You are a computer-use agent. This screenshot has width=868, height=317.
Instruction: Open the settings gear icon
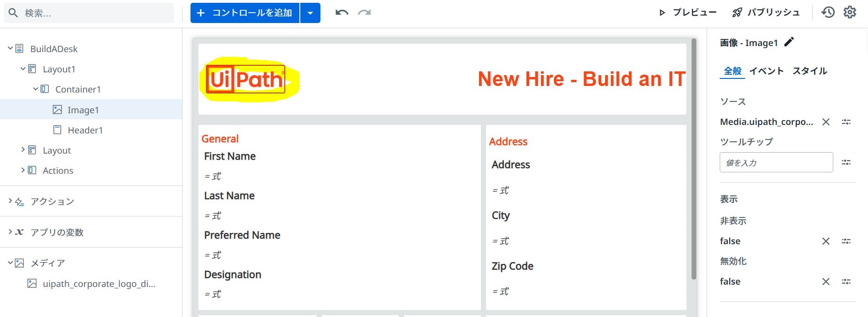pos(850,12)
